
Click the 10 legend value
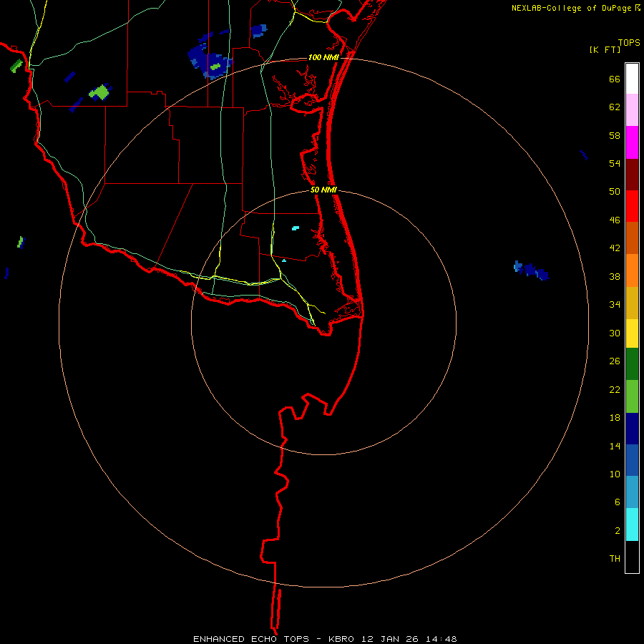click(615, 474)
